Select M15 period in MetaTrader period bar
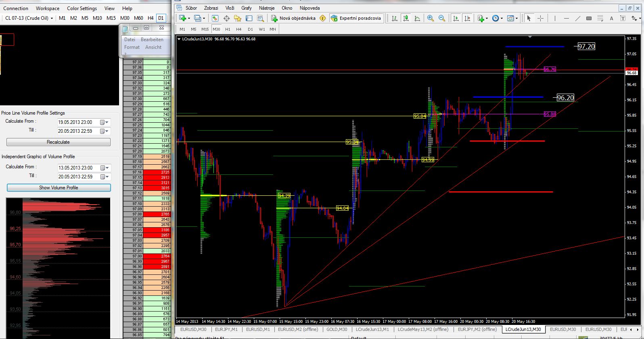Image resolution: width=644 pixels, height=339 pixels. tap(205, 29)
